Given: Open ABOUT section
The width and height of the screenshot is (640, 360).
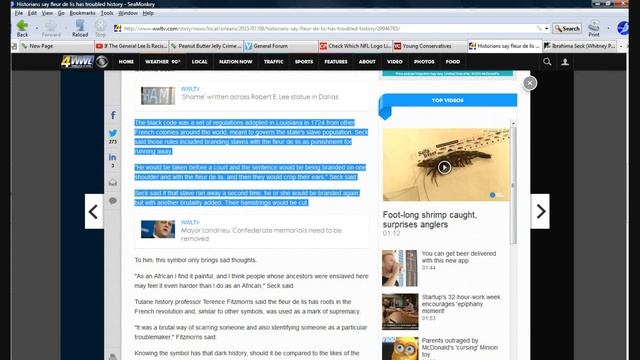Looking at the screenshot, I should 367,62.
